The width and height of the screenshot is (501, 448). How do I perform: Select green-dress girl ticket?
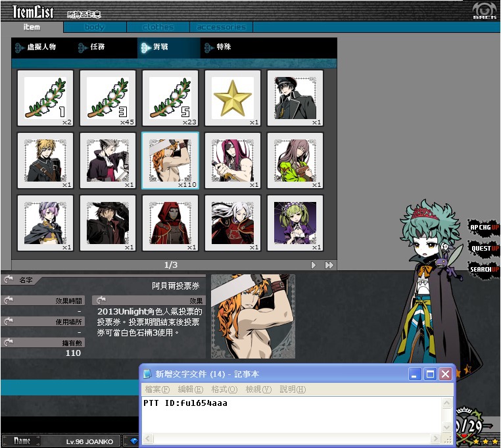coord(295,161)
